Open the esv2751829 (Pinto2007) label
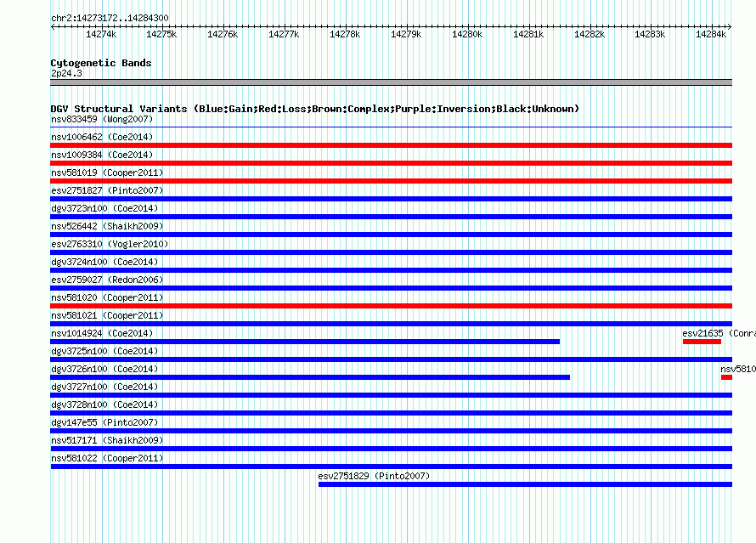The width and height of the screenshot is (756, 543). (374, 476)
